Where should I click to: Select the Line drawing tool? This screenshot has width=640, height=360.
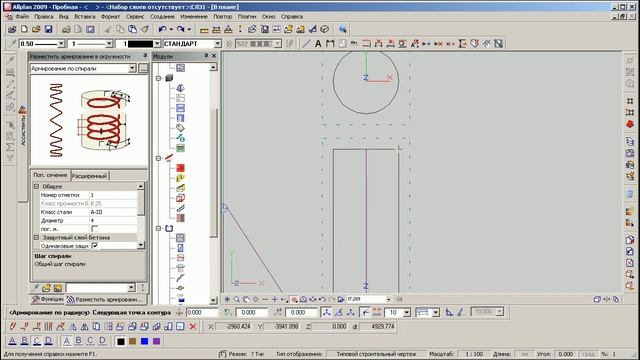[306, 43]
